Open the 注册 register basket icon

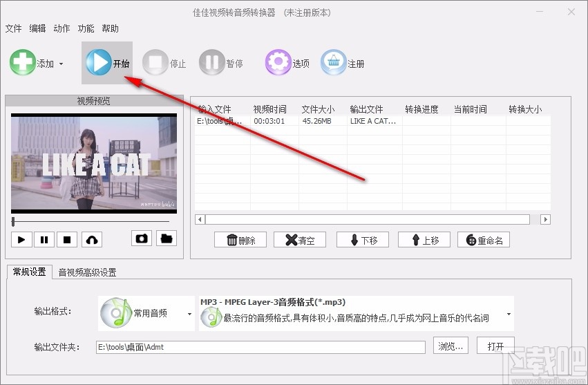point(333,62)
